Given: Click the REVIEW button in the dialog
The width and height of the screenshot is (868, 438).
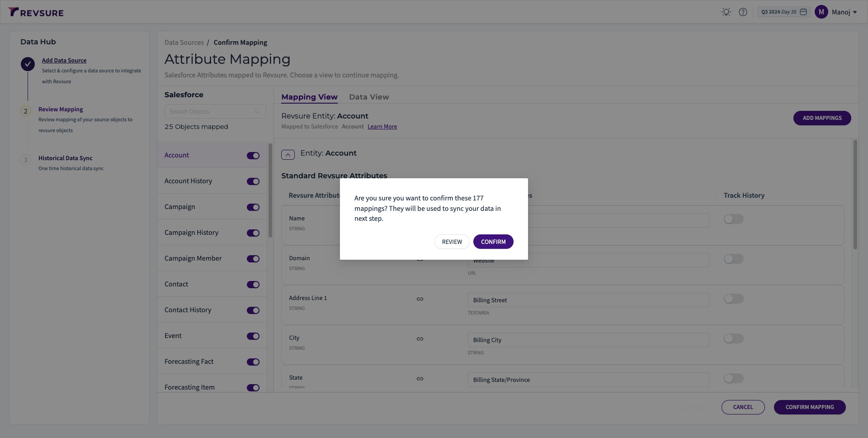Looking at the screenshot, I should pos(452,242).
